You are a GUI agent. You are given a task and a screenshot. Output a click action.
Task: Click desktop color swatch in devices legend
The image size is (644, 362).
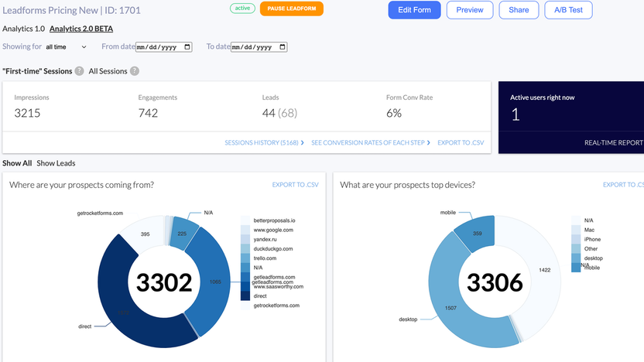coord(577,258)
